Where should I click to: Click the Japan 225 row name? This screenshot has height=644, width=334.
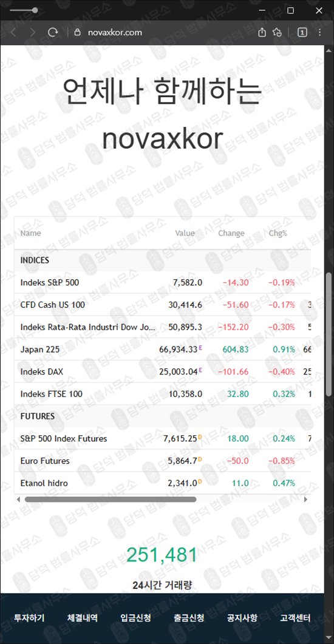pyautogui.click(x=40, y=350)
